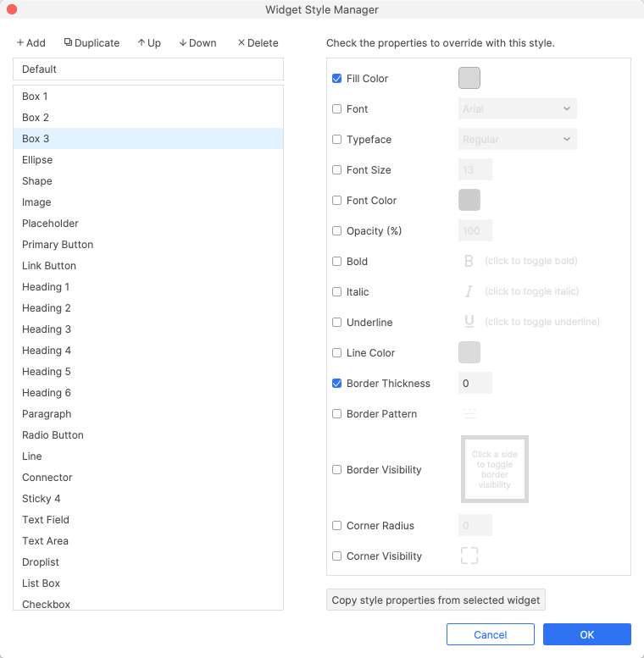Viewport: 644px width, 658px height.
Task: Open the Font Color swatch
Action: pos(469,200)
